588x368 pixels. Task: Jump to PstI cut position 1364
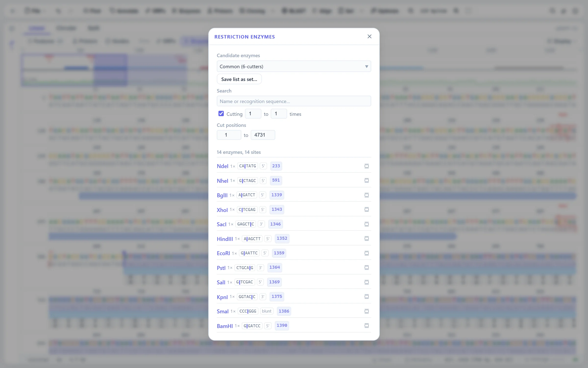point(275,267)
